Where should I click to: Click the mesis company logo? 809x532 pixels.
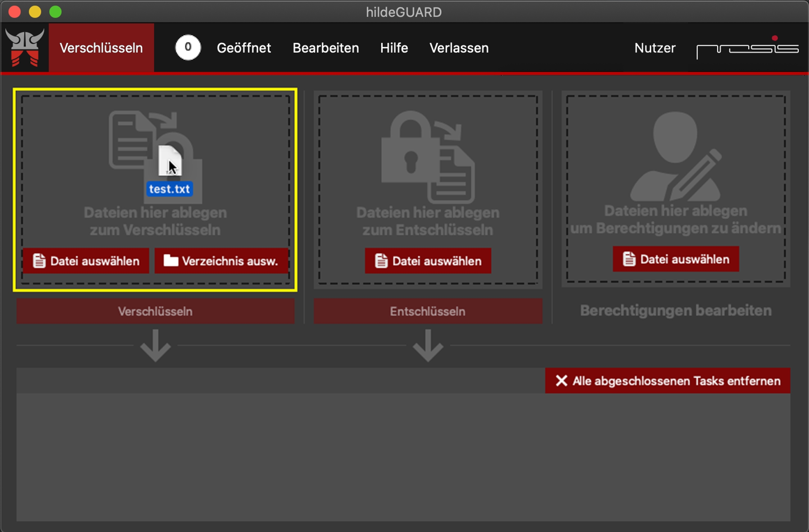point(747,48)
